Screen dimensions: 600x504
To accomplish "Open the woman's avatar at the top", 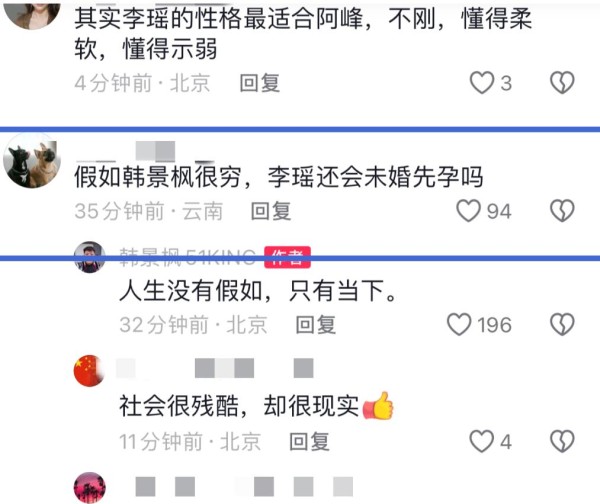I will point(33,15).
